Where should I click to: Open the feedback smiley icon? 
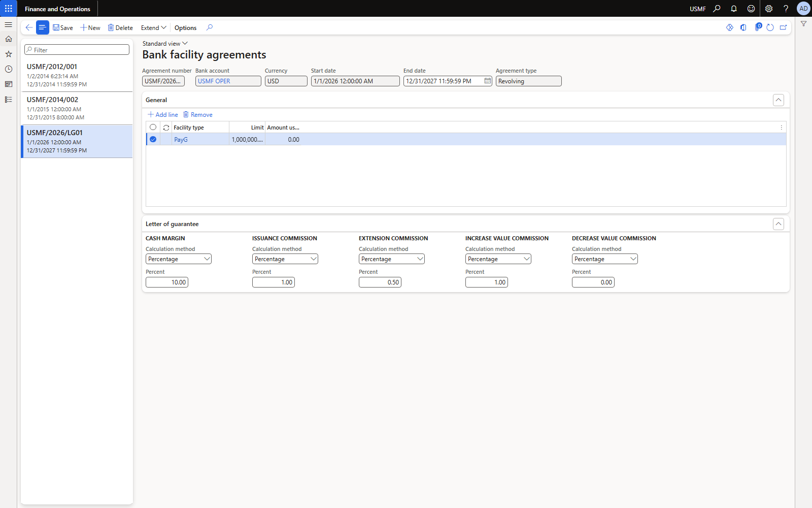[751, 9]
